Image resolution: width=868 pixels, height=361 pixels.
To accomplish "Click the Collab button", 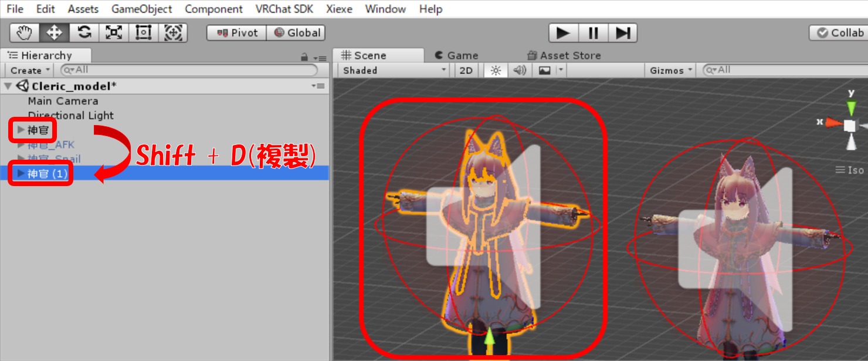I will coord(840,33).
